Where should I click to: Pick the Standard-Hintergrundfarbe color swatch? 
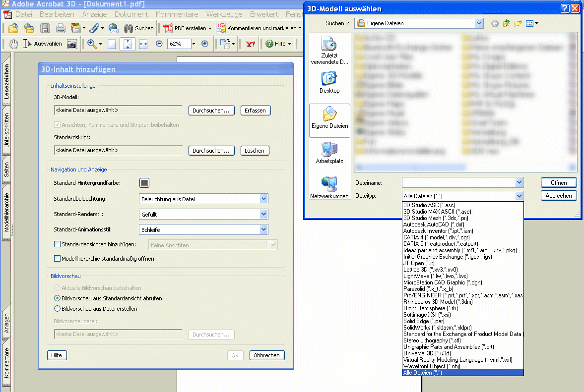[x=144, y=182]
